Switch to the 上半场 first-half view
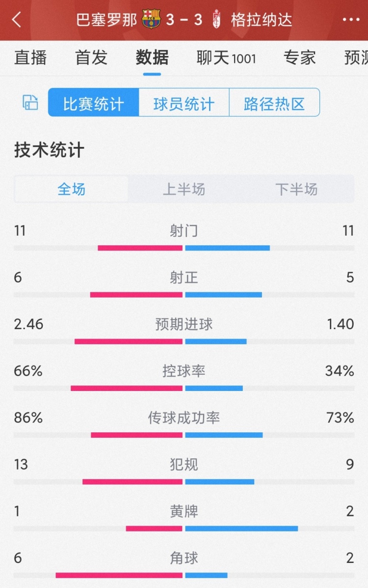The image size is (368, 588). 184,189
